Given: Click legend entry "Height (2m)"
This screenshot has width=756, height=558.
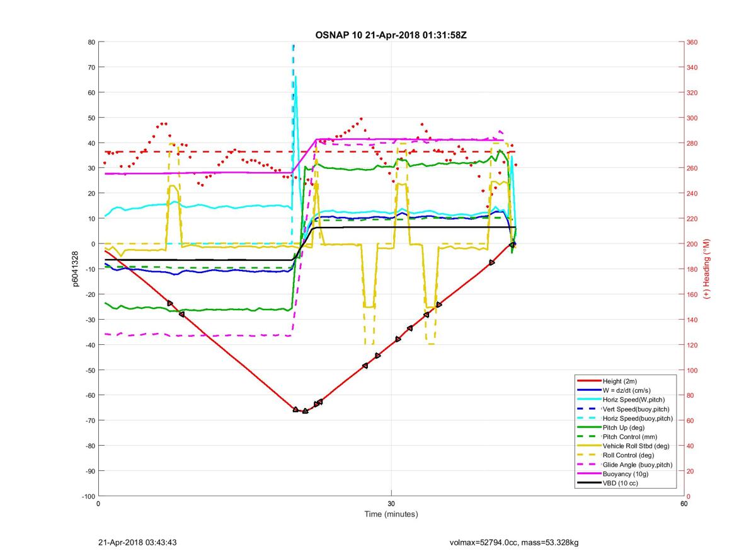Looking at the screenshot, I should 621,381.
